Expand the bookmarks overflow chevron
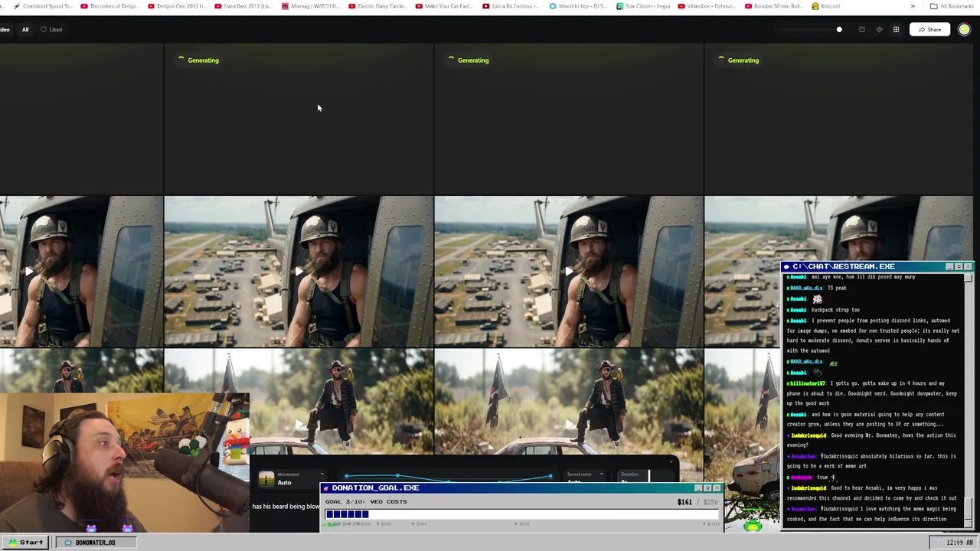The height and width of the screenshot is (551, 980). (x=913, y=6)
